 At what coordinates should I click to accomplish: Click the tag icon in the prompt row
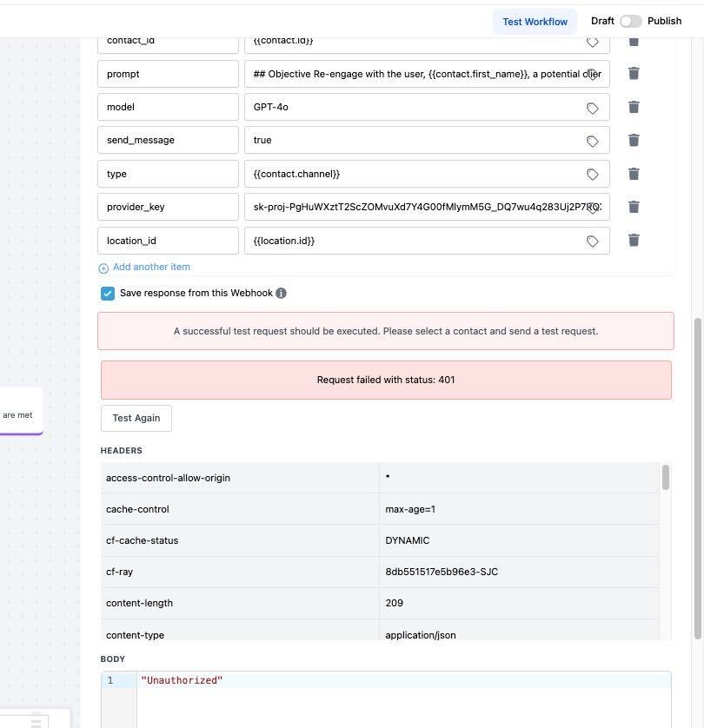592,75
